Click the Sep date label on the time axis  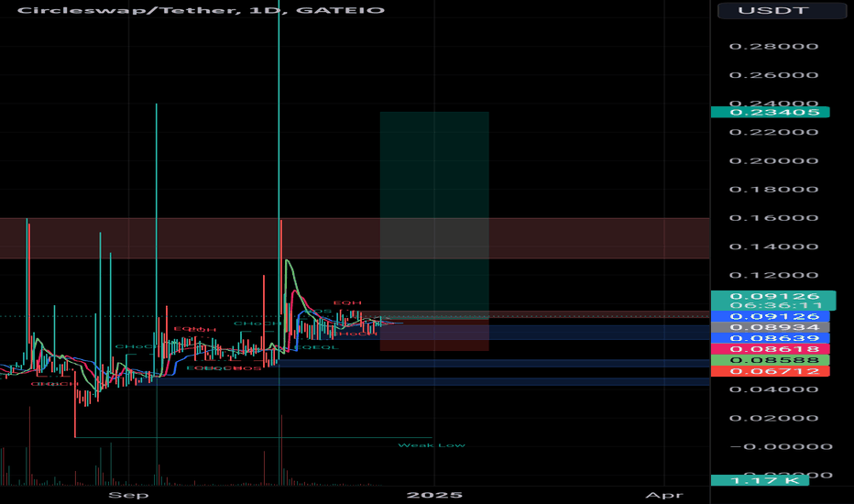tap(128, 495)
